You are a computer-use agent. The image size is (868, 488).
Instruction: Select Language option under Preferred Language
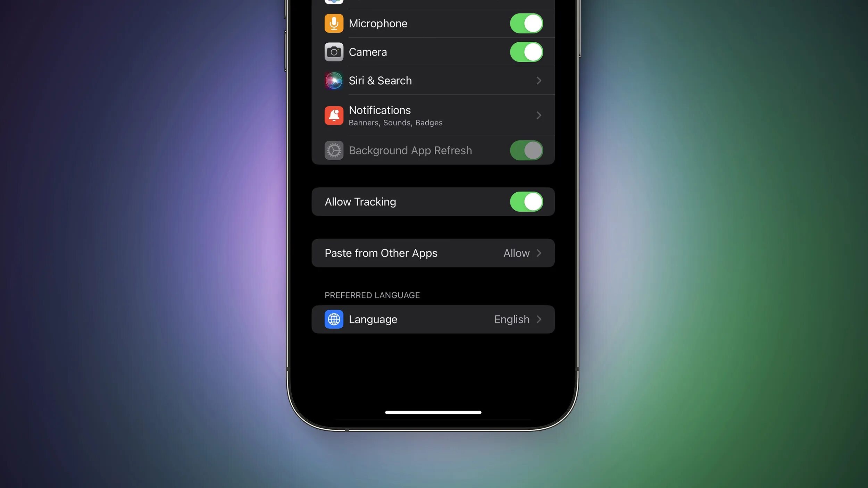coord(433,319)
